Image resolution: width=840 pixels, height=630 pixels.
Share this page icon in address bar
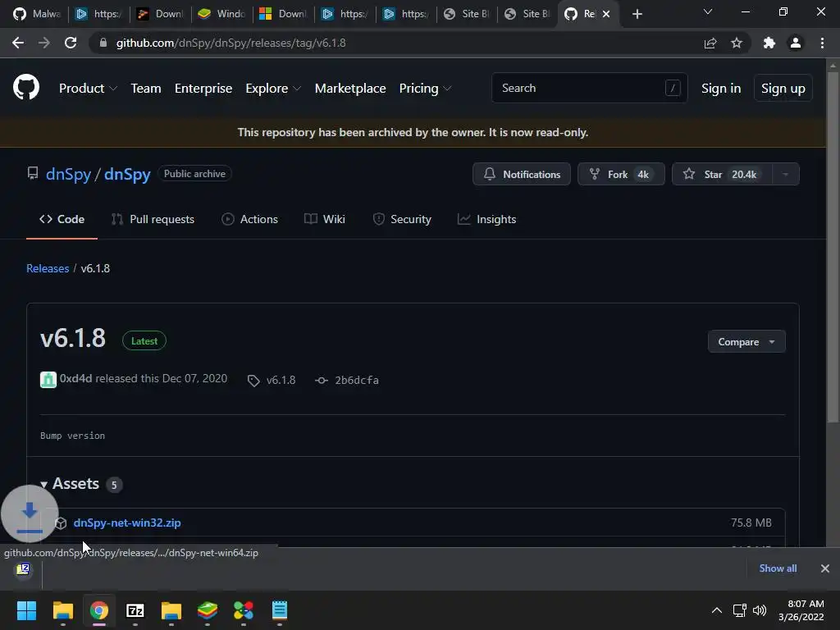click(x=710, y=43)
